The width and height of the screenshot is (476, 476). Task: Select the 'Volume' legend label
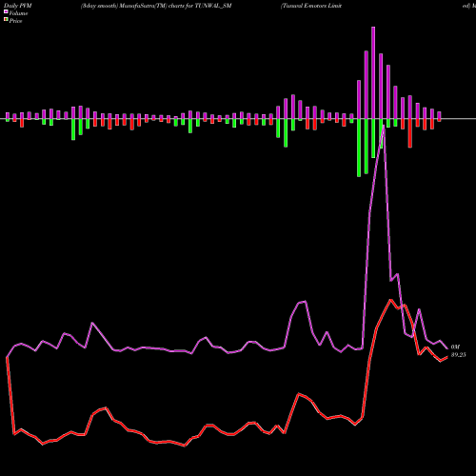18,13
